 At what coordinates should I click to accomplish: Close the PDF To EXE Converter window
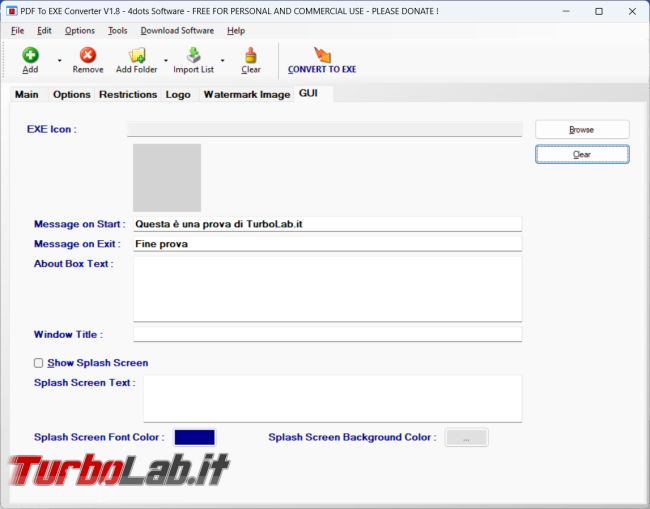632,11
